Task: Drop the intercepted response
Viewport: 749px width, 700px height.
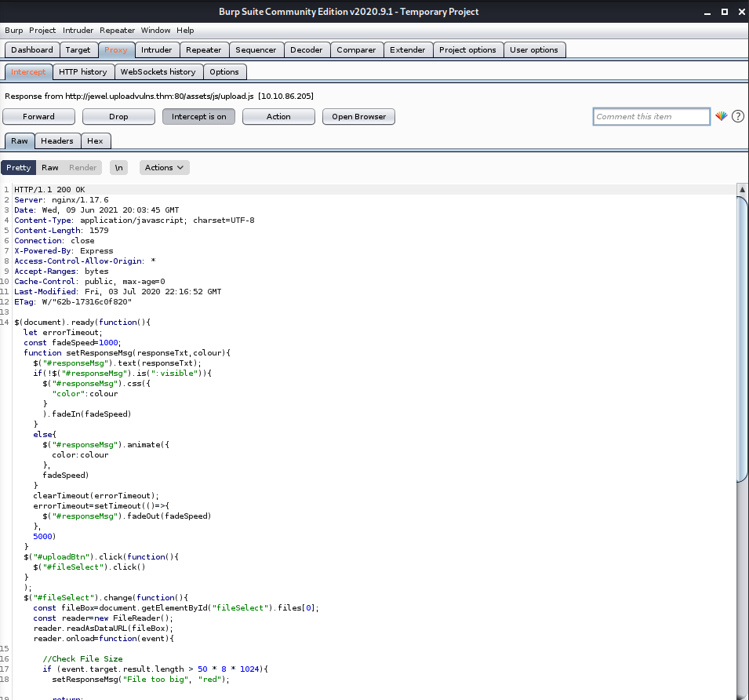Action: (118, 117)
